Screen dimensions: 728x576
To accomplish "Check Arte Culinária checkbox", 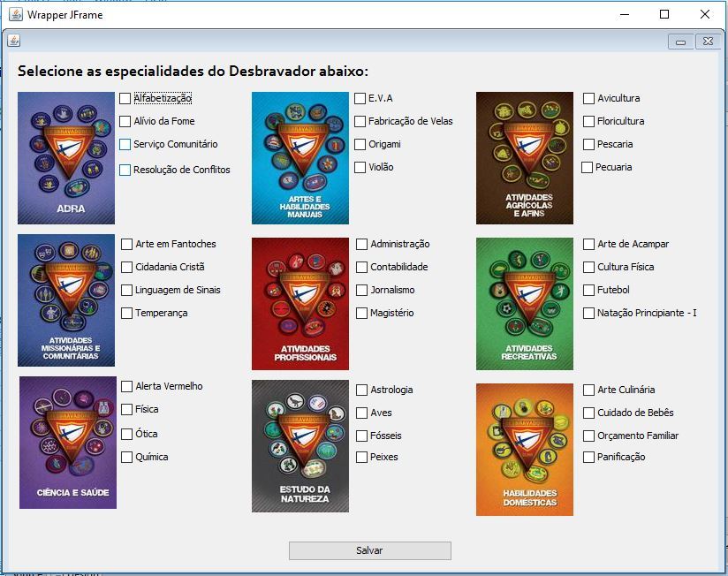I will point(588,390).
